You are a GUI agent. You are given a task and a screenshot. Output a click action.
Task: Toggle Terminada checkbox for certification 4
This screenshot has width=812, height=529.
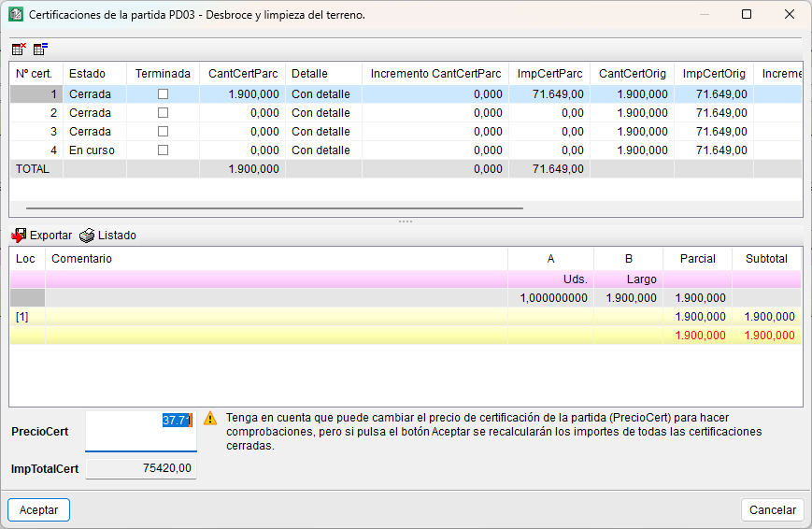(x=164, y=150)
